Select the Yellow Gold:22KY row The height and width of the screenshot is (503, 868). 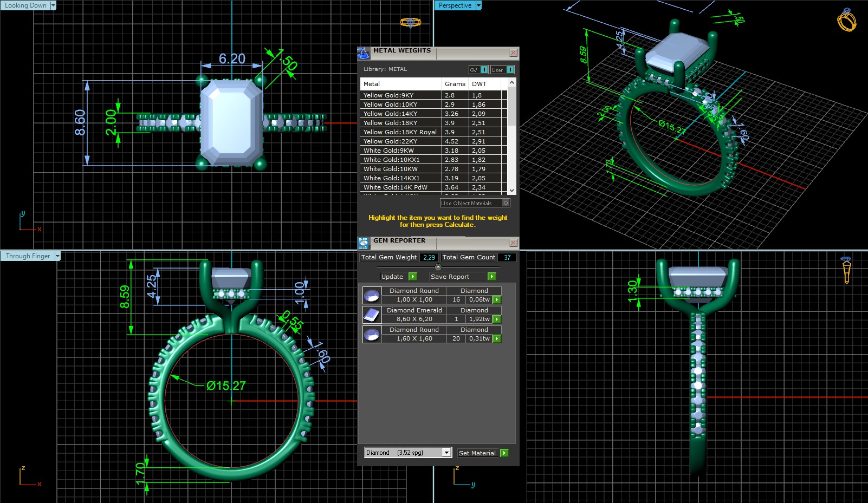click(434, 141)
